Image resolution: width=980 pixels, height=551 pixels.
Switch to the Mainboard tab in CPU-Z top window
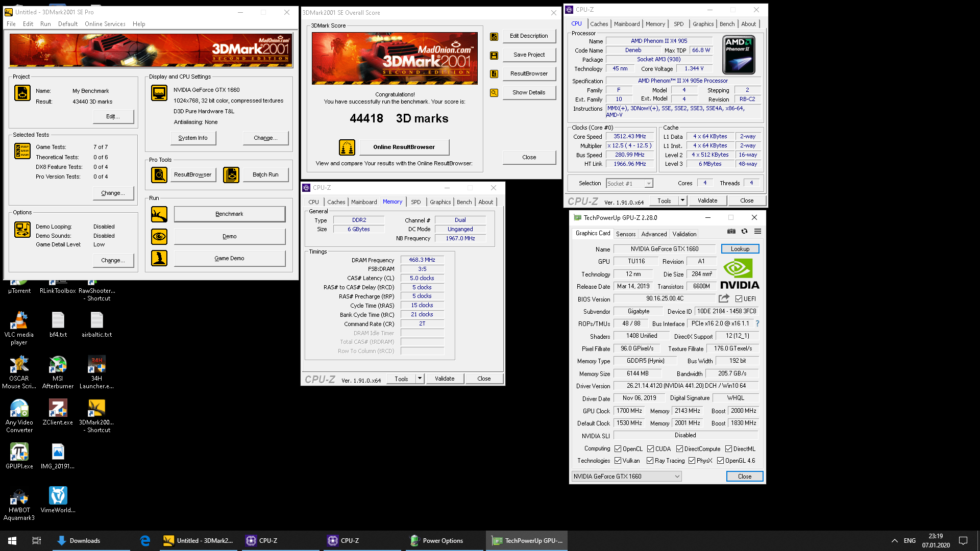627,24
